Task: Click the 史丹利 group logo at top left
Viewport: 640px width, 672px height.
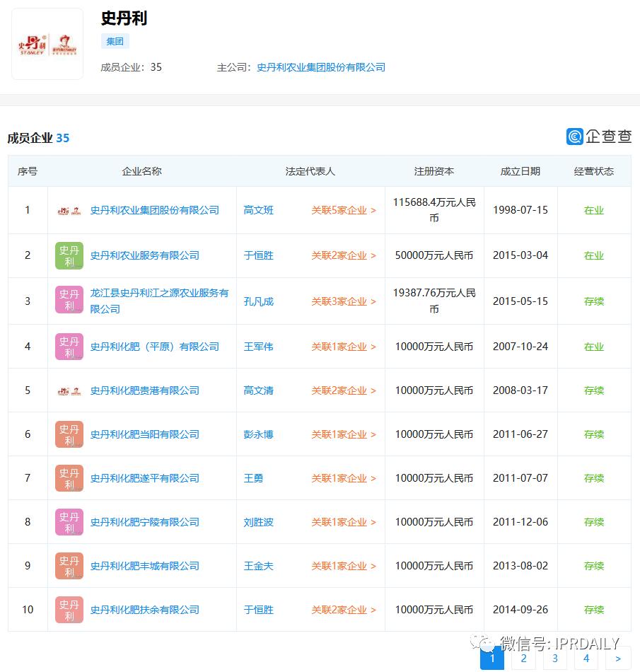Action: pos(47,43)
